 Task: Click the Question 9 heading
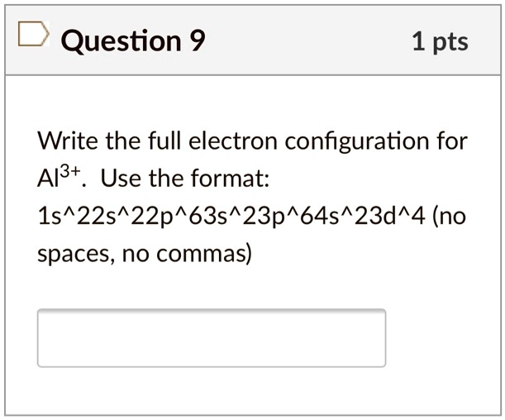pos(132,41)
